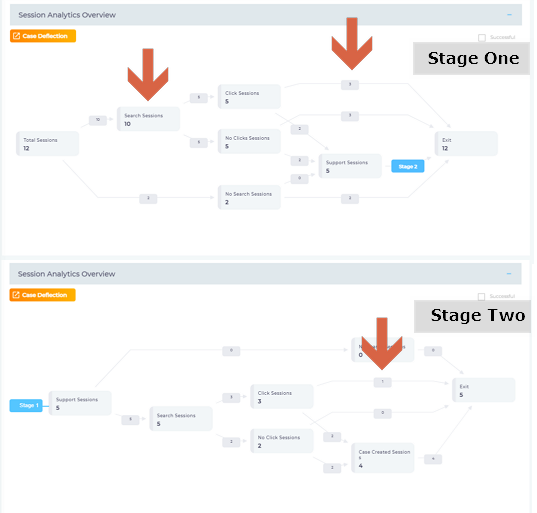Click the Support Sessions node in Stage One
This screenshot has width=537, height=513.
350,166
